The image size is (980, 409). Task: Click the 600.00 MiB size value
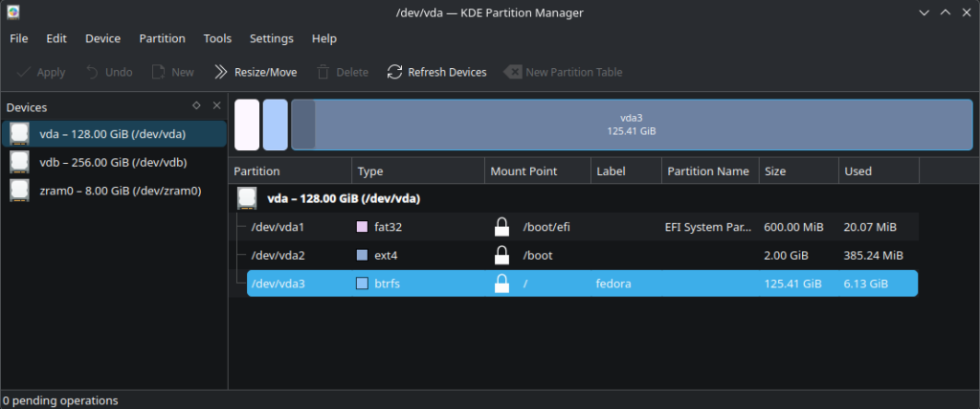(793, 227)
